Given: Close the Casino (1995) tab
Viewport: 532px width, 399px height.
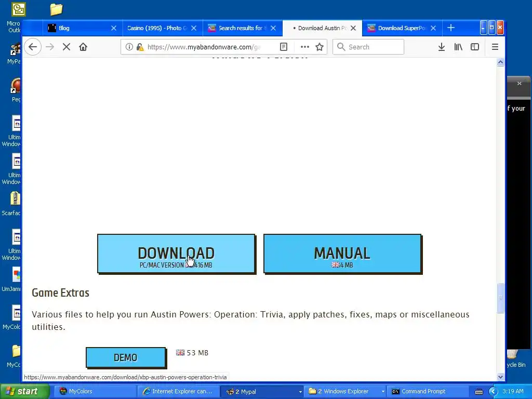Looking at the screenshot, I should click(x=194, y=28).
